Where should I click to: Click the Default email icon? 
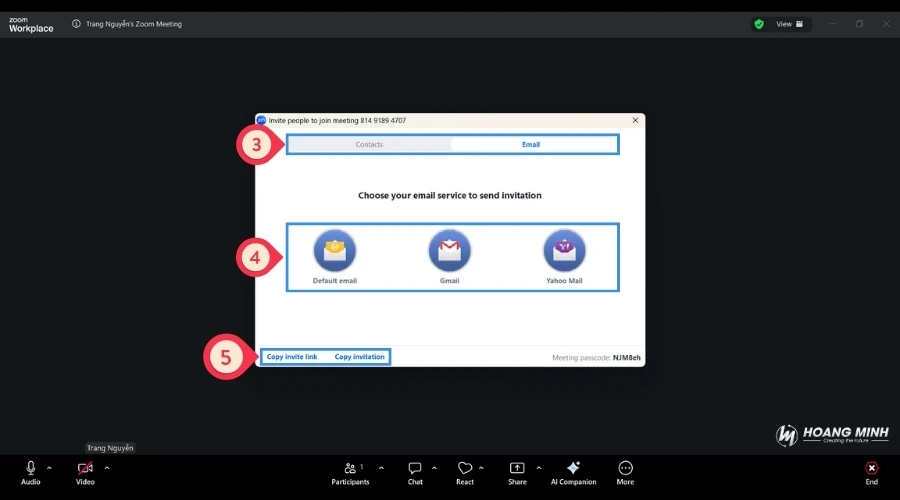tap(334, 251)
